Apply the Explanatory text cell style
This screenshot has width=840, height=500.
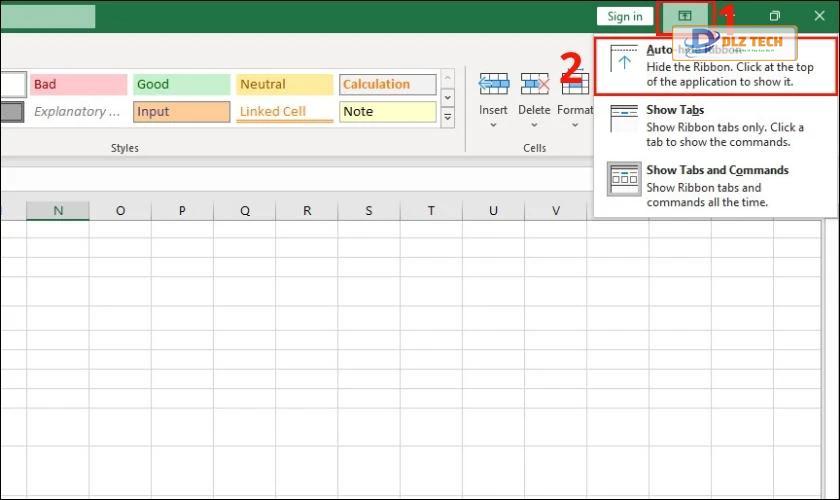(x=78, y=111)
